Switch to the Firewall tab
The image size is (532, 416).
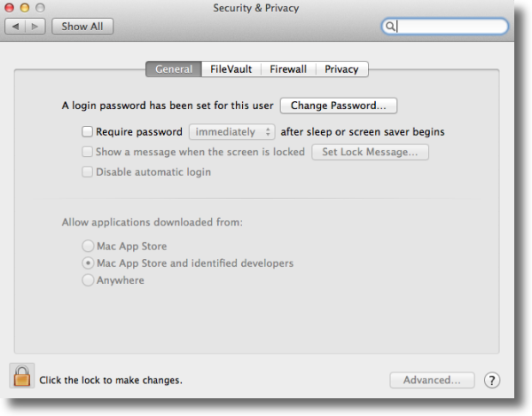click(288, 69)
